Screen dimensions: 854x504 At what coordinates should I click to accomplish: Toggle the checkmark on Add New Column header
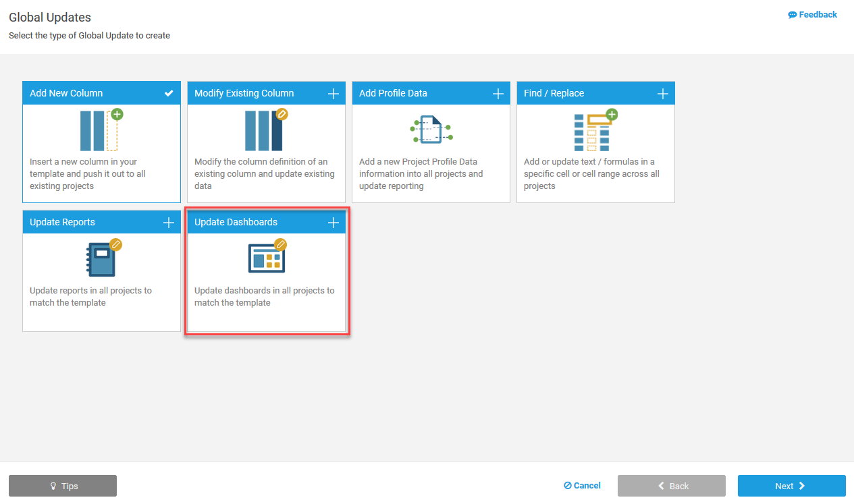pos(168,93)
